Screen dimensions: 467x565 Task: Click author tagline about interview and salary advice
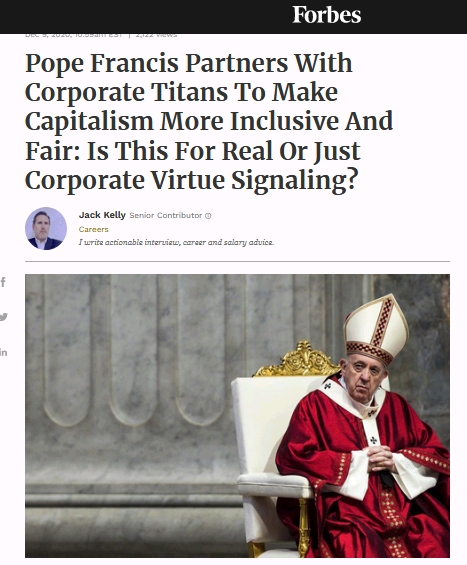coord(176,242)
